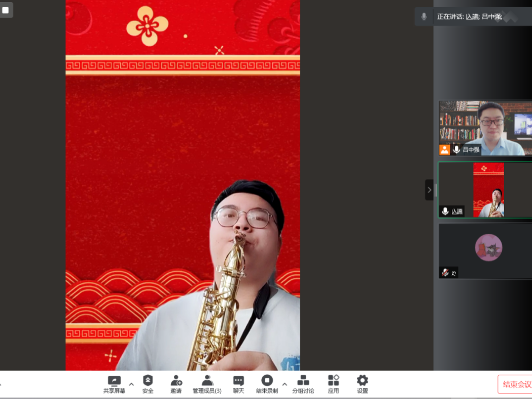Open Manage Members (管理成员) panel

pos(207,384)
